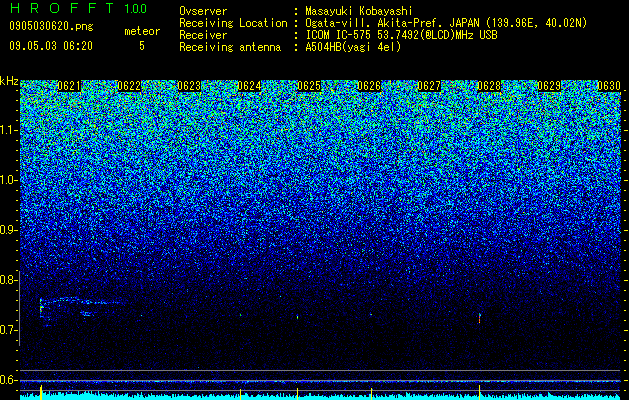
Task: Click the 0625 time label
Action: click(309, 86)
